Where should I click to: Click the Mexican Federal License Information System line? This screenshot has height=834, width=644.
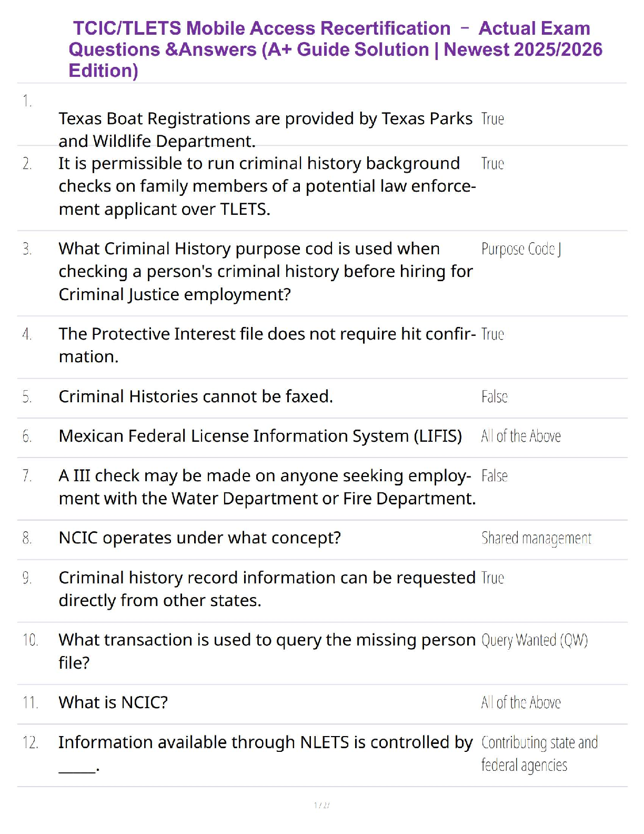(260, 436)
